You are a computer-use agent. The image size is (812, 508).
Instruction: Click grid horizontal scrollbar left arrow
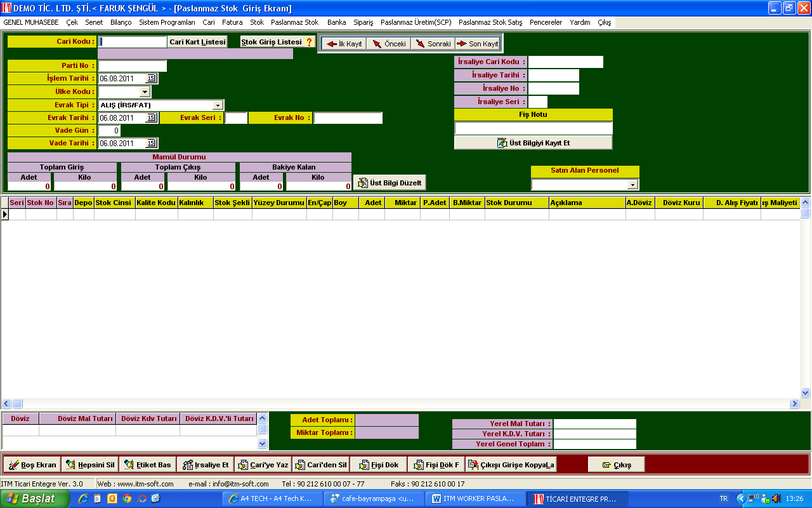[6, 404]
